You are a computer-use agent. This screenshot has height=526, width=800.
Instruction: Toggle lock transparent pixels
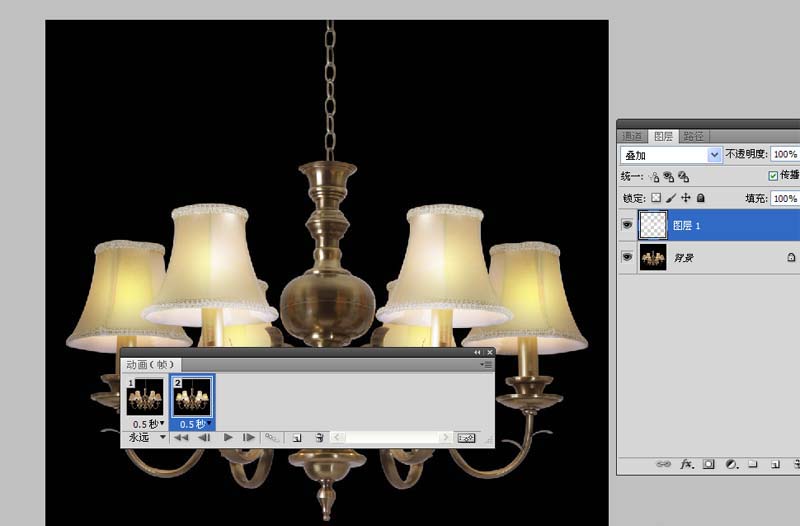(656, 198)
